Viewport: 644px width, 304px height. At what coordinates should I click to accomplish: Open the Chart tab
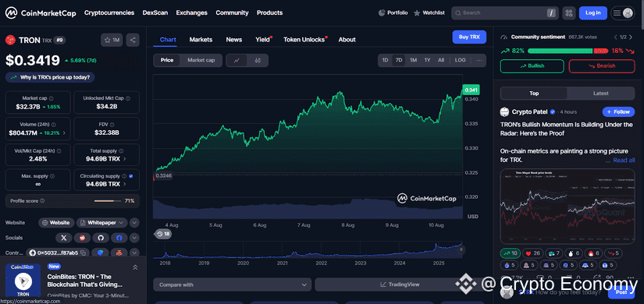(168, 40)
